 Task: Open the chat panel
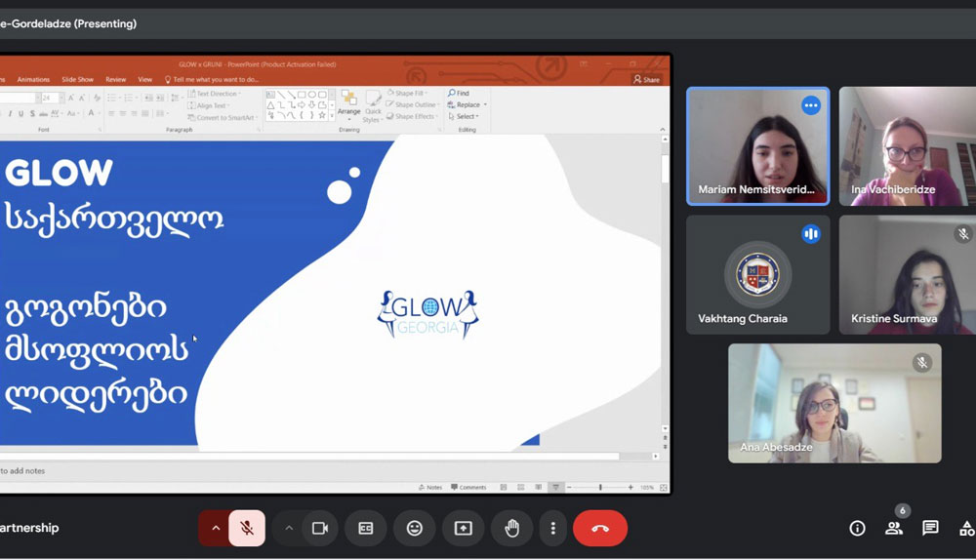(x=930, y=528)
